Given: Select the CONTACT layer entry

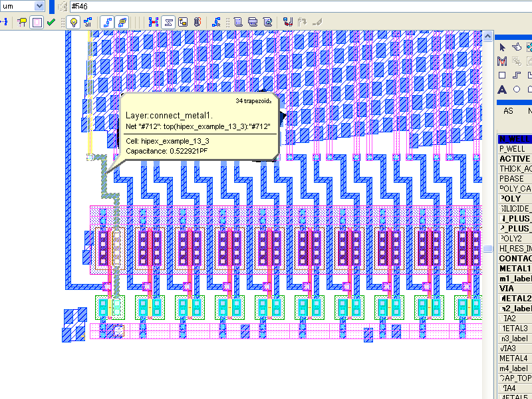Looking at the screenshot, I should tap(515, 259).
